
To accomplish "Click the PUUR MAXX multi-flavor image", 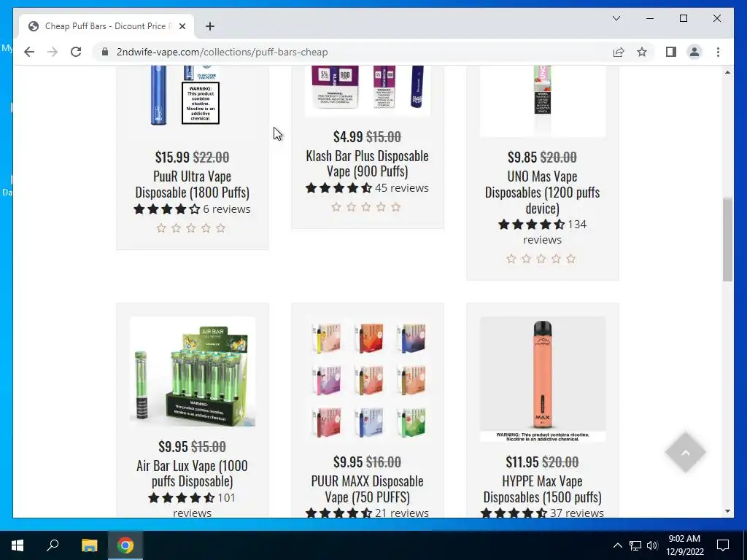I will click(x=367, y=379).
